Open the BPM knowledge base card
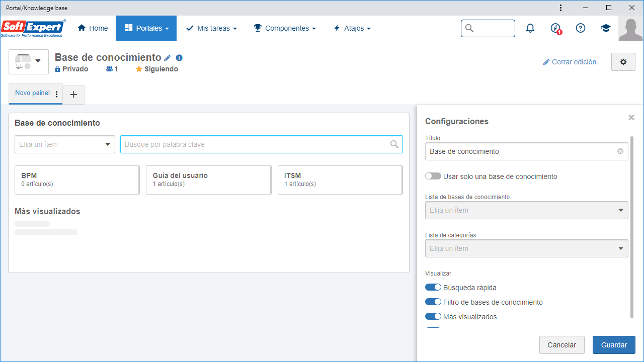Screen dimensions: 644x362 (x=77, y=179)
